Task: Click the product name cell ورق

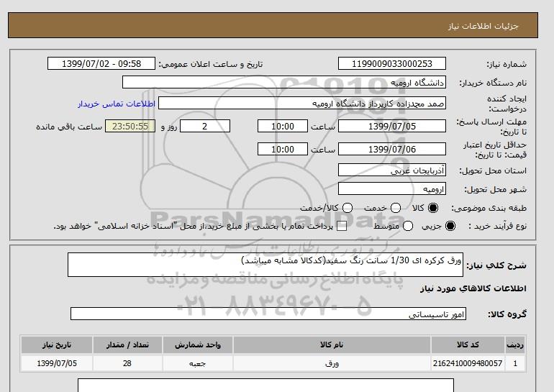Action: click(x=332, y=363)
